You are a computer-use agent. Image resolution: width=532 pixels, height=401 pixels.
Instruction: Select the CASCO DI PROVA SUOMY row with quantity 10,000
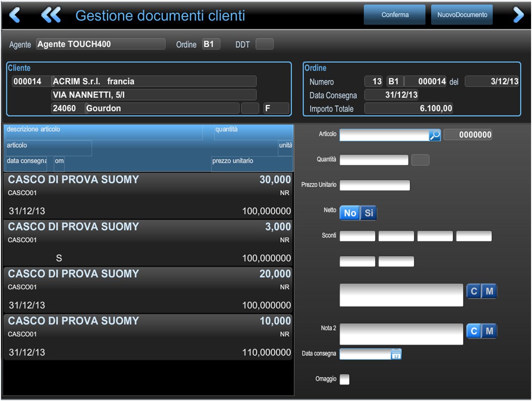click(x=148, y=337)
